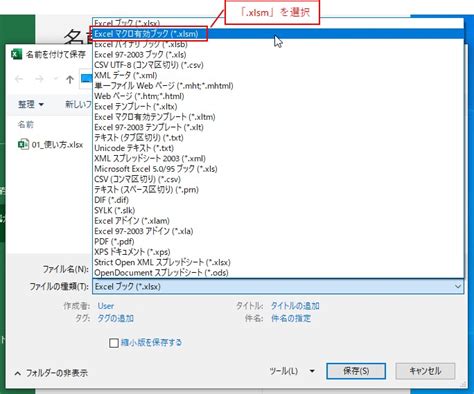Screen dimensions: 474x394
Task: Select CSV (コンマ区切り) (*.csv) format
Action: click(x=278, y=179)
